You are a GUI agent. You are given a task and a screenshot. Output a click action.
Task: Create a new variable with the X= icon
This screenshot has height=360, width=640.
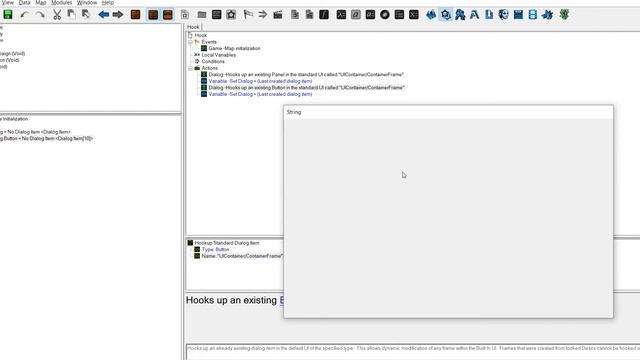tap(413, 15)
